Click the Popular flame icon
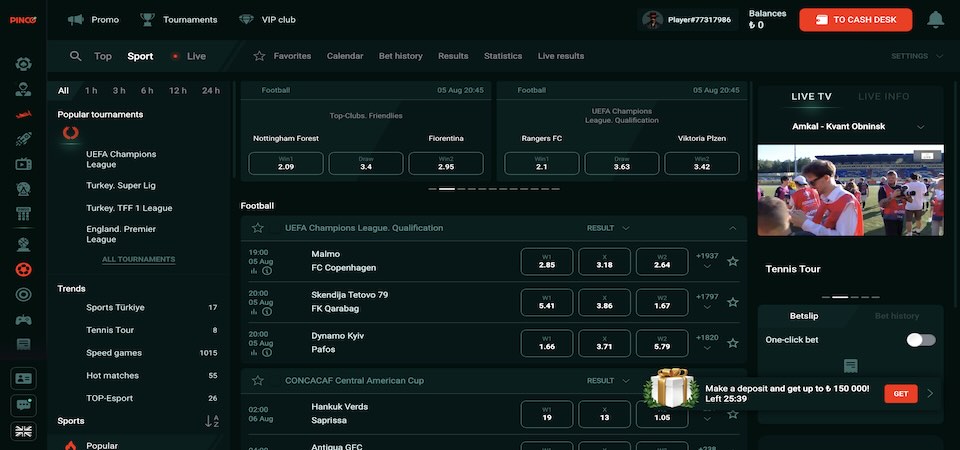 [x=70, y=446]
